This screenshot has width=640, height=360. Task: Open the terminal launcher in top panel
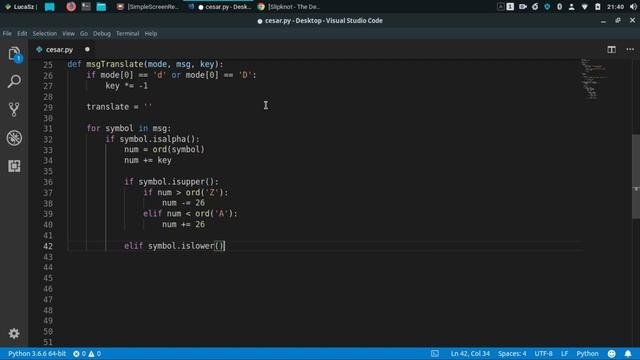(86, 7)
